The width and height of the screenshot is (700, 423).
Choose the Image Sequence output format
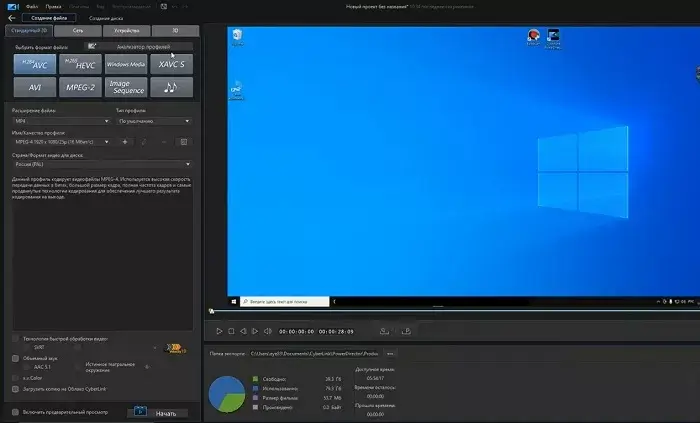[x=126, y=88]
